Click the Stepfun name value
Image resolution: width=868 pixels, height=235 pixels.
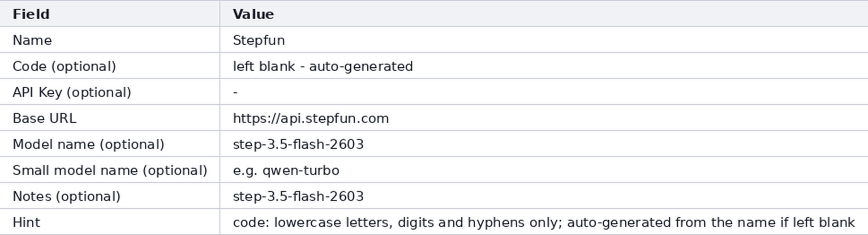click(x=259, y=40)
